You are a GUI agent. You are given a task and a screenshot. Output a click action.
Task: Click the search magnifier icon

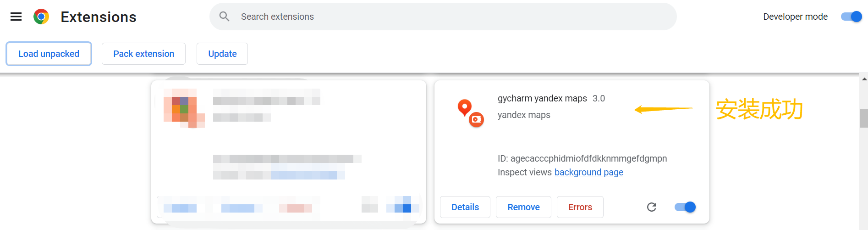click(224, 17)
